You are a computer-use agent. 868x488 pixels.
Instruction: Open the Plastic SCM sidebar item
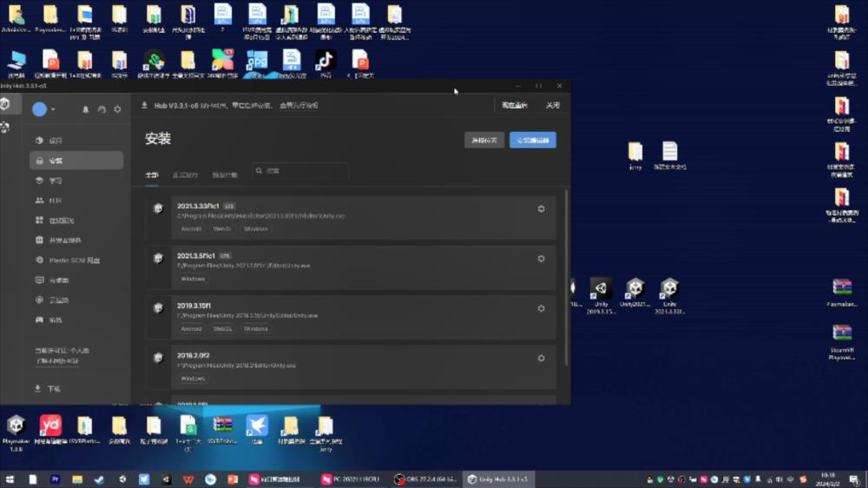coord(76,260)
